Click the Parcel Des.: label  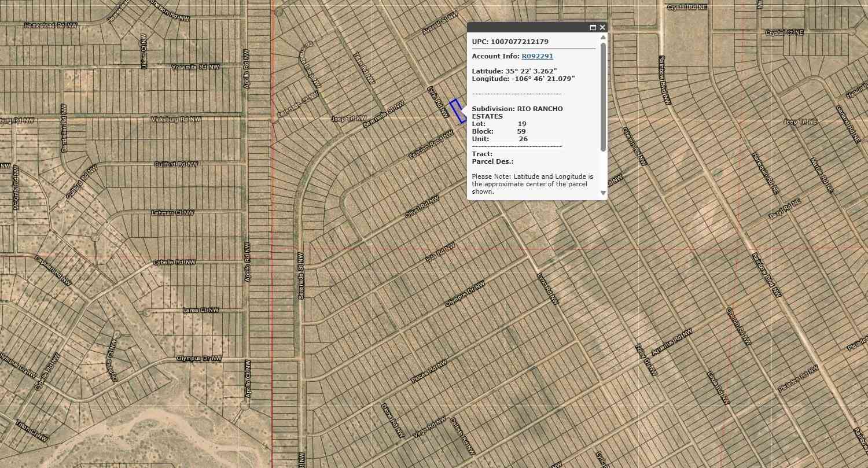click(492, 161)
